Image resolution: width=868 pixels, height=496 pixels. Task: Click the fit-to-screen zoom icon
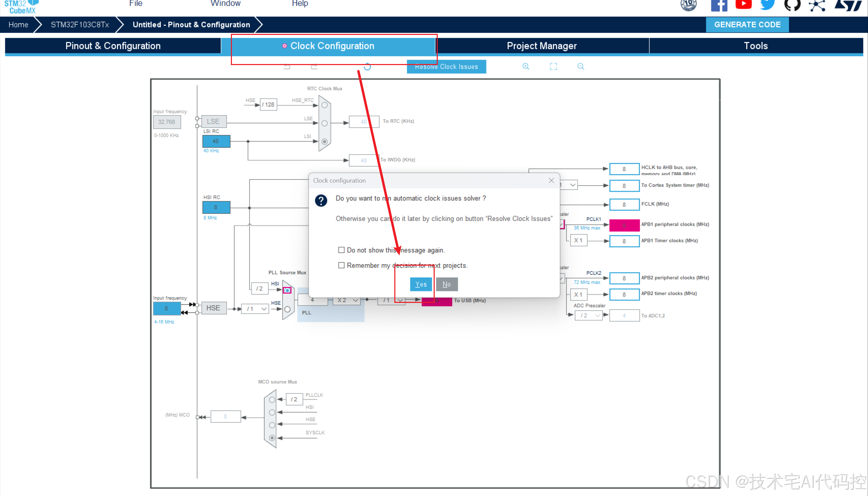click(553, 66)
